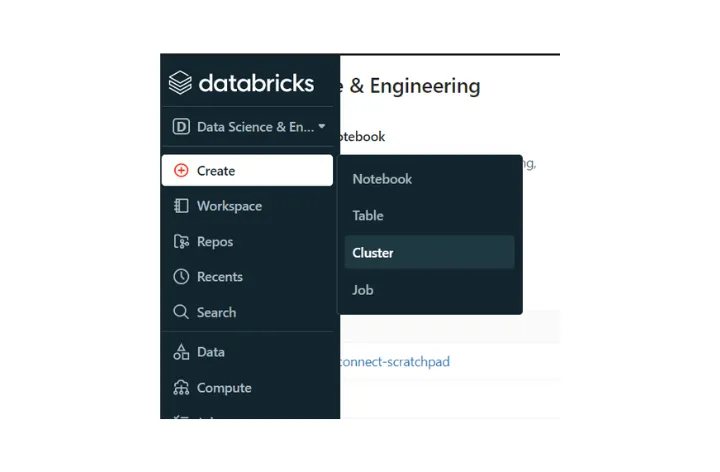Click the Search magnifying glass icon
This screenshot has height=472, width=720.
point(181,312)
